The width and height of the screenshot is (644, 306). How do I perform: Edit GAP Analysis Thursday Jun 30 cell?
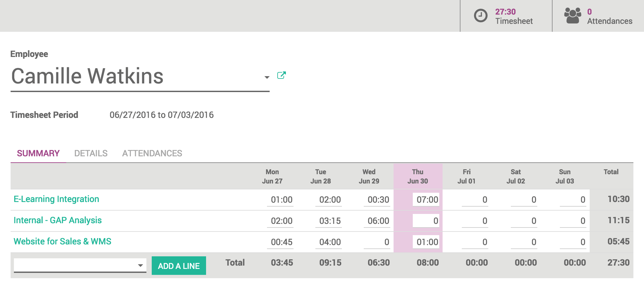(426, 221)
